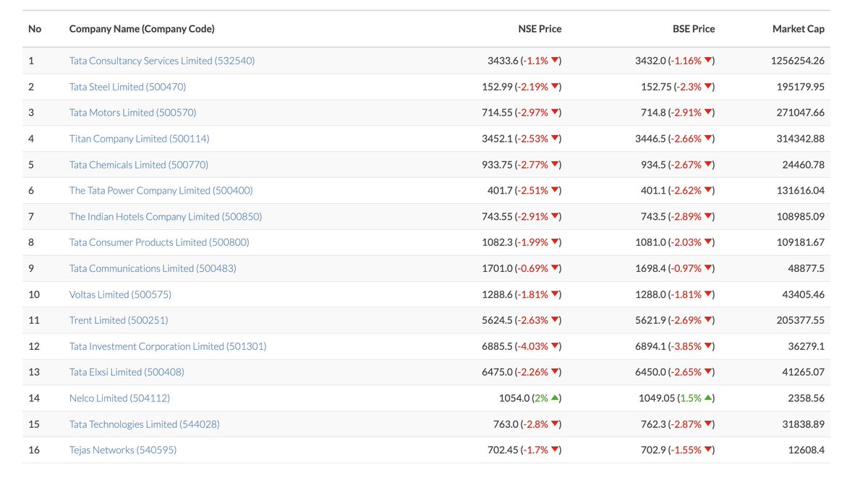
Task: Select market cap value 205377.55
Action: tap(801, 320)
